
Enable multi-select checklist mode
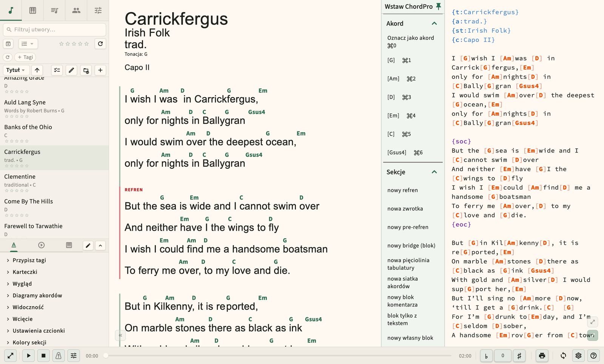coord(57,70)
